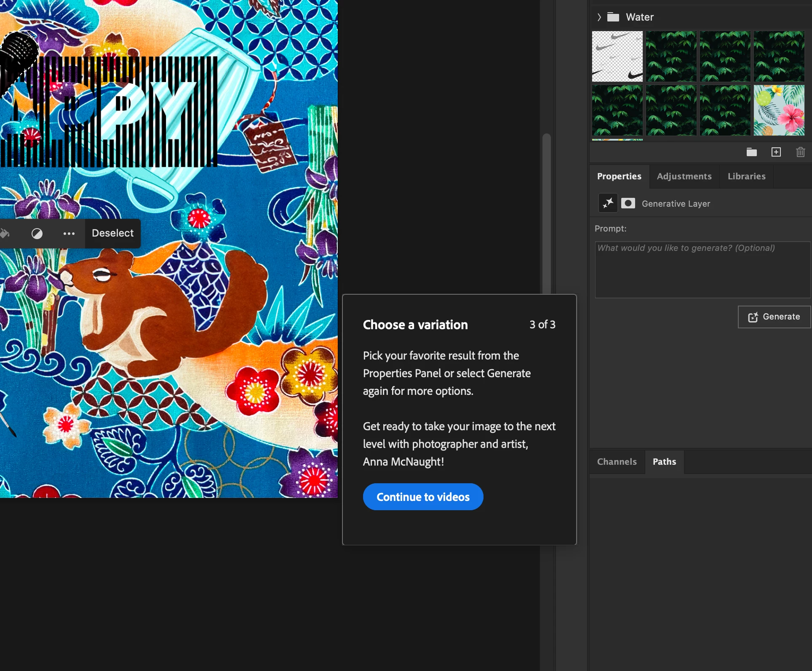
Task: Click the new pattern group folder icon
Action: click(752, 152)
